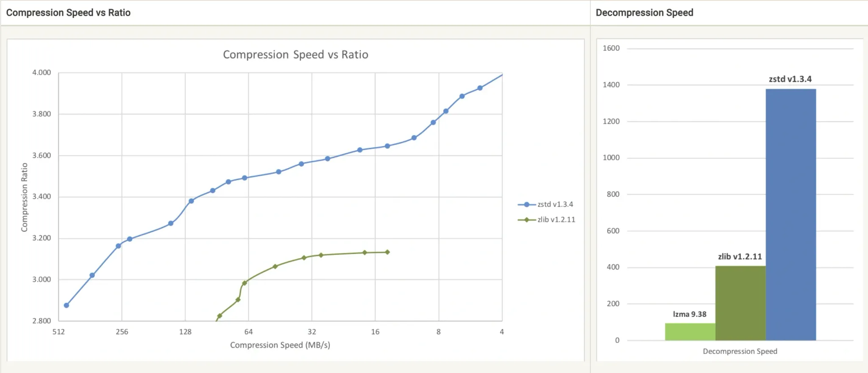Click the 'Decompression Speed' panel header
The width and height of the screenshot is (868, 373).
[645, 13]
